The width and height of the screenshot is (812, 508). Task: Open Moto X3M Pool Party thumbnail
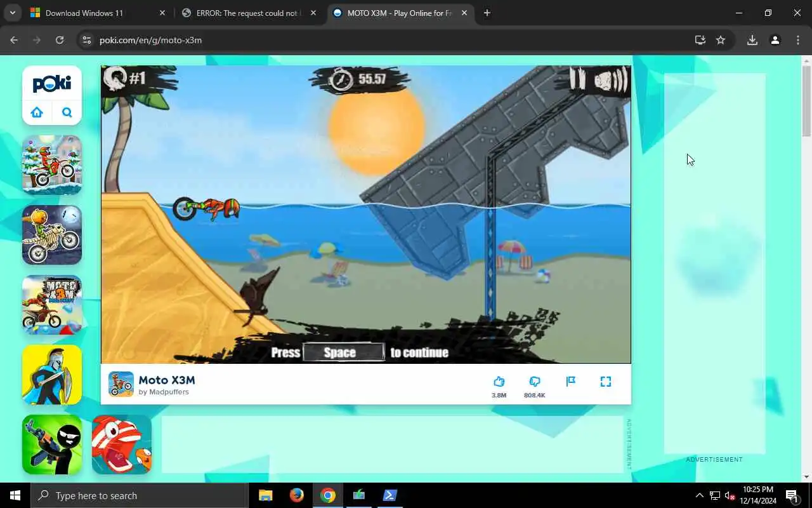[x=52, y=305]
